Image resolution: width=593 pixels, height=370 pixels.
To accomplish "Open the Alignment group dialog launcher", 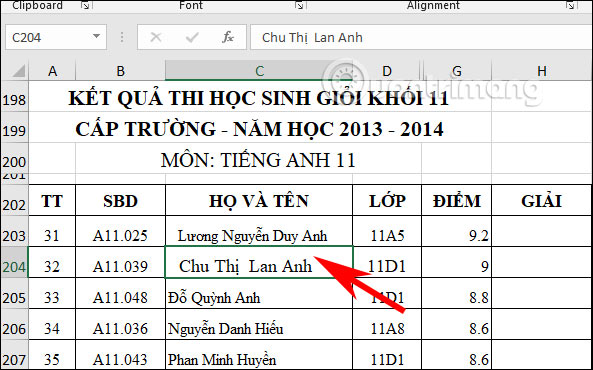I will tap(570, 5).
